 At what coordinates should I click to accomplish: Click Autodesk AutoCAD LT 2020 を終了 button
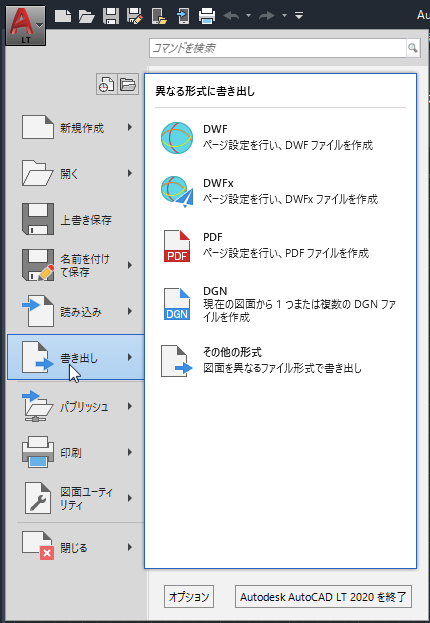323,596
